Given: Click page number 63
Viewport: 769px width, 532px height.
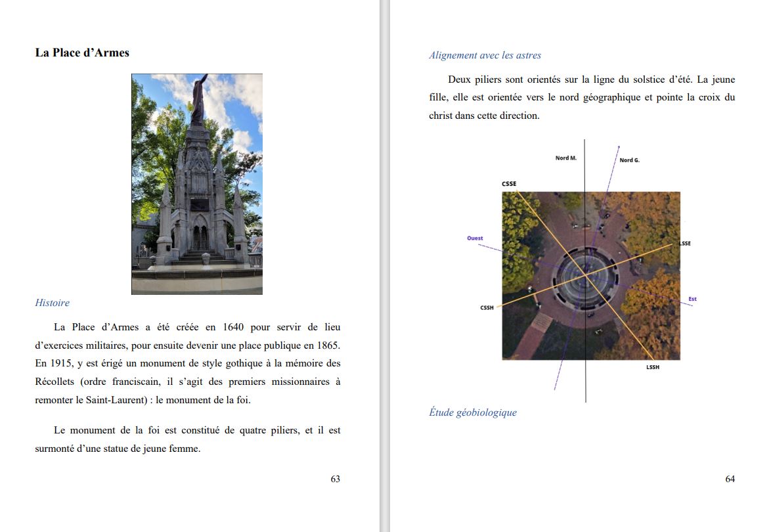Looking at the screenshot, I should pyautogui.click(x=335, y=479).
